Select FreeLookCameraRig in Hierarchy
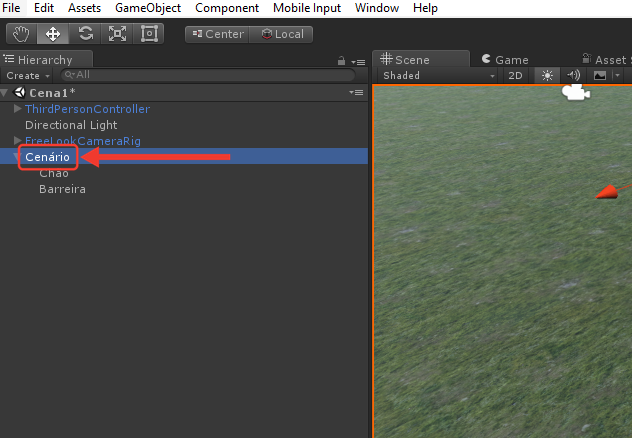632x438 pixels. pyautogui.click(x=83, y=141)
